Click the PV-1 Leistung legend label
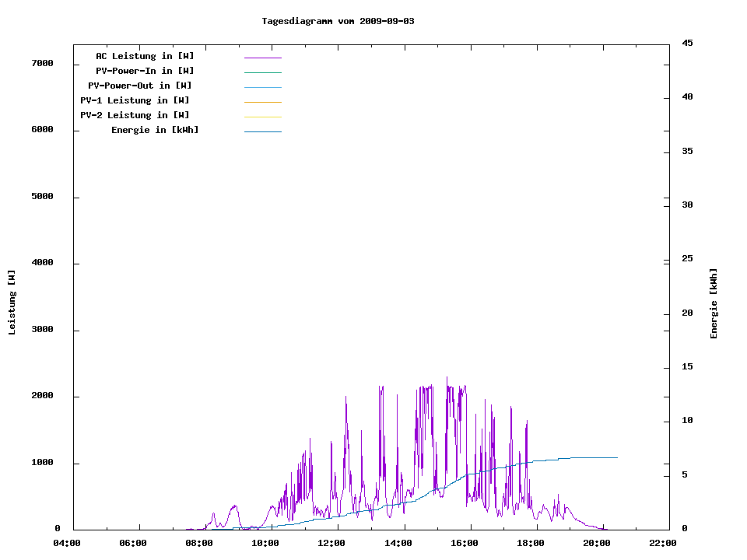747x560 pixels. [135, 100]
